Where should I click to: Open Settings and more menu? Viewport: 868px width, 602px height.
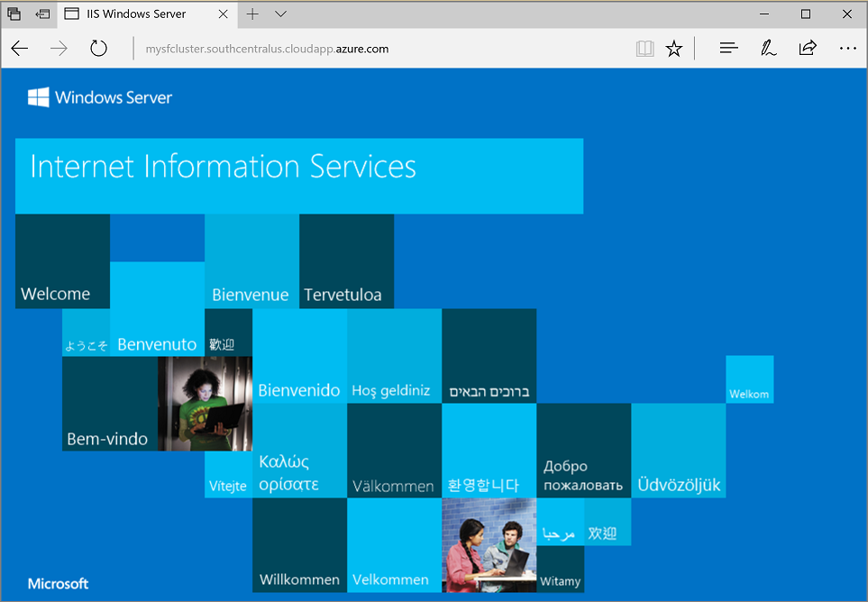click(846, 48)
